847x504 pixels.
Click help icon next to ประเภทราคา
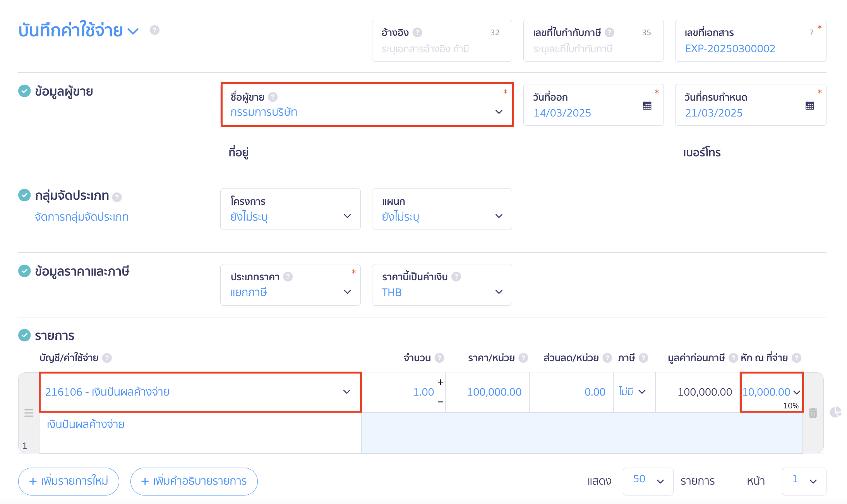point(288,277)
